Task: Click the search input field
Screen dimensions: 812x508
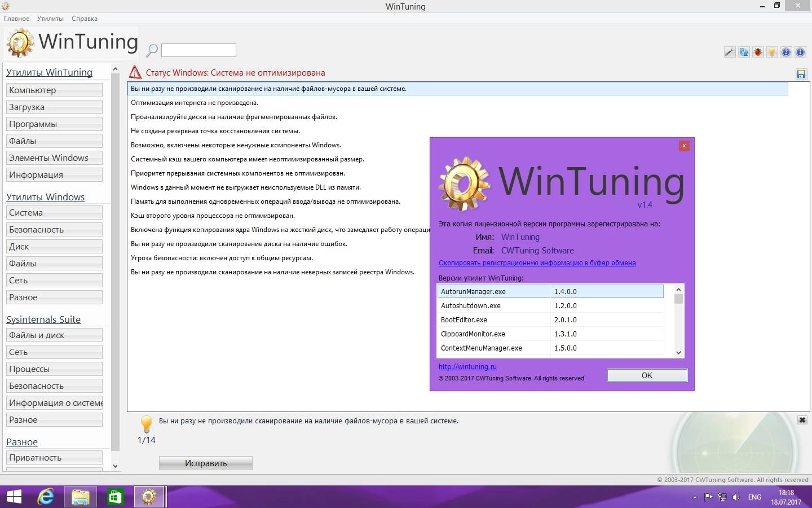Action: point(198,50)
